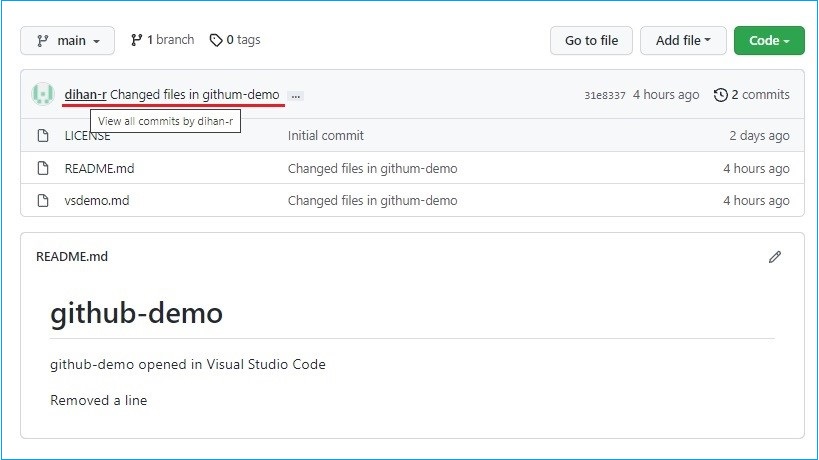Click the branch icon beside '1 branch'
Viewport: 819px width, 460px height.
pos(136,40)
